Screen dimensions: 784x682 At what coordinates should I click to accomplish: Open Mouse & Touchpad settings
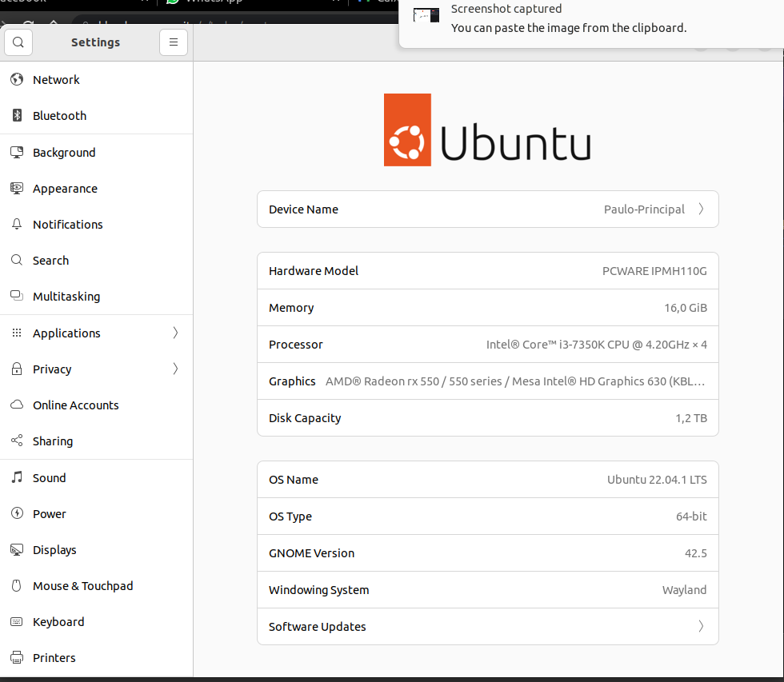tap(97, 585)
